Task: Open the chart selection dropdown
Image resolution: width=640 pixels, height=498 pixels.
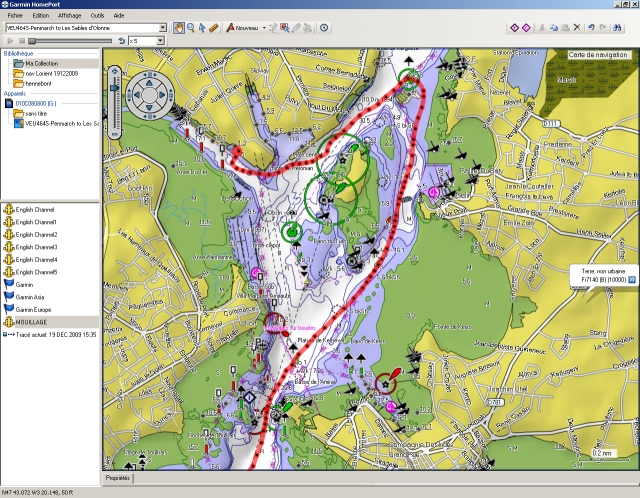Action: pyautogui.click(x=162, y=28)
